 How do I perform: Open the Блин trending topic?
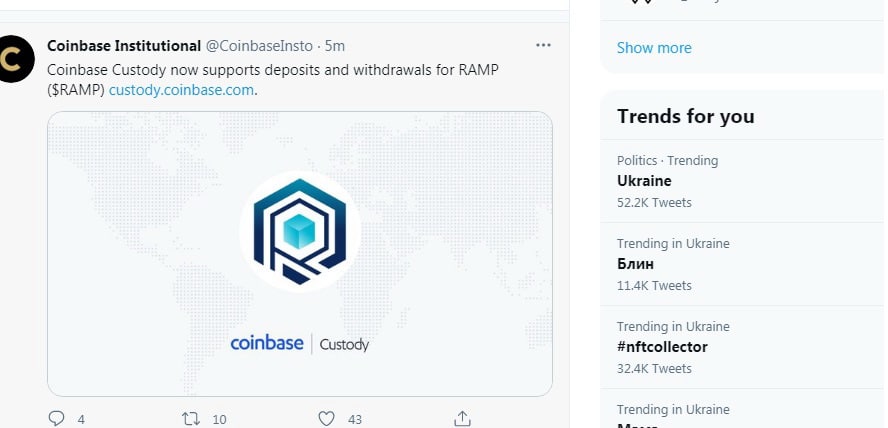pos(744,264)
